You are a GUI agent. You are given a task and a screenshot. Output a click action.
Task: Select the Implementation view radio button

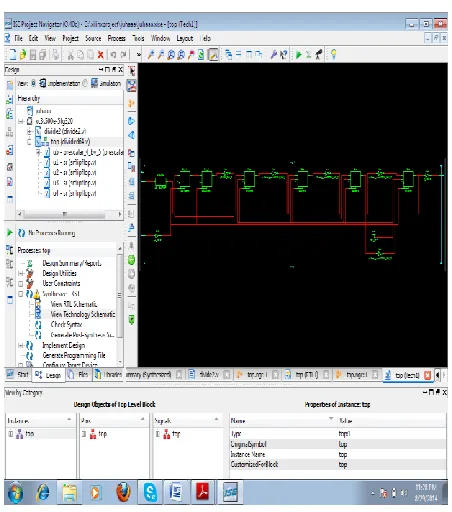[33, 83]
